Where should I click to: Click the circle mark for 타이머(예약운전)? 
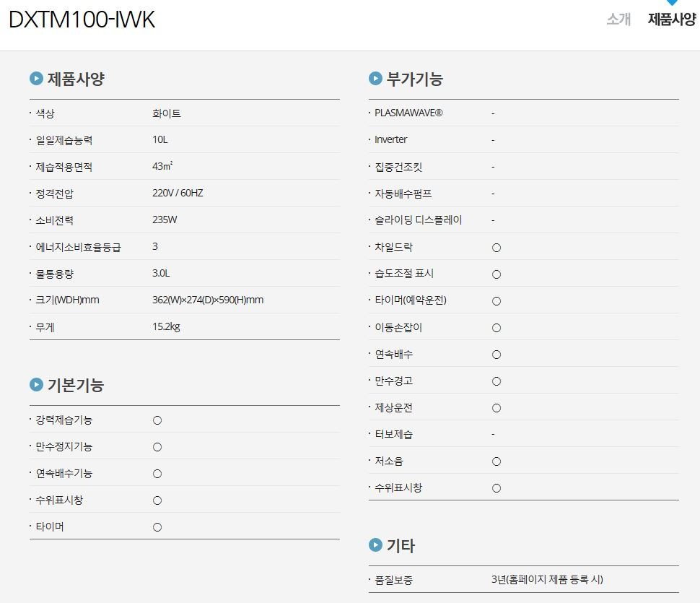[496, 302]
